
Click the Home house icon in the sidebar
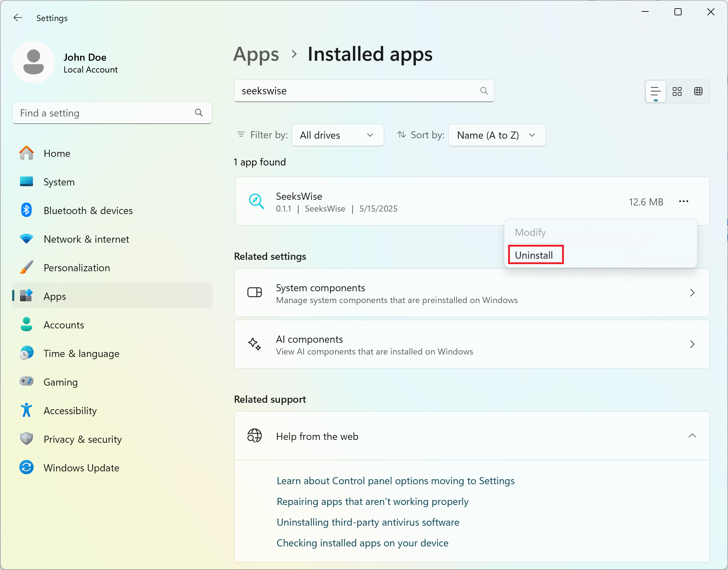[26, 153]
